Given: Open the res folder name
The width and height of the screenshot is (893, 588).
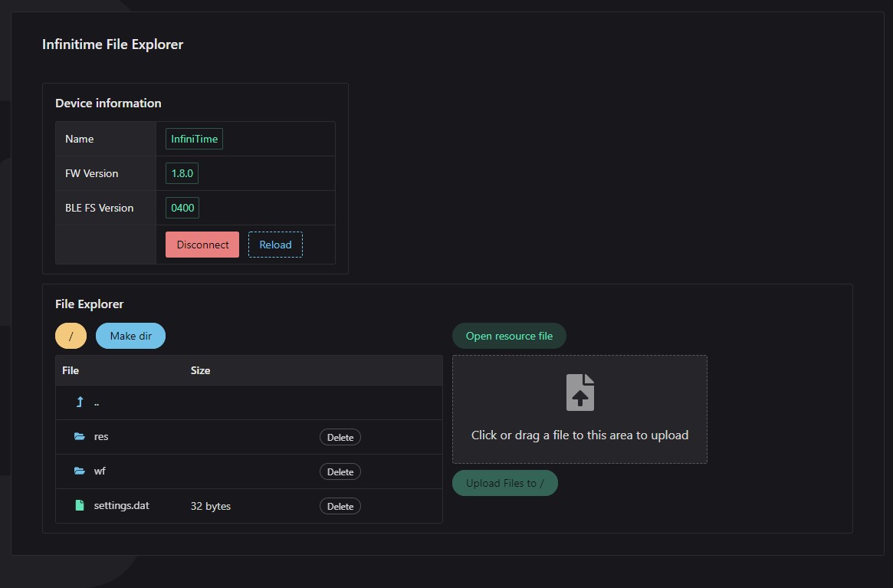Looking at the screenshot, I should pos(101,436).
